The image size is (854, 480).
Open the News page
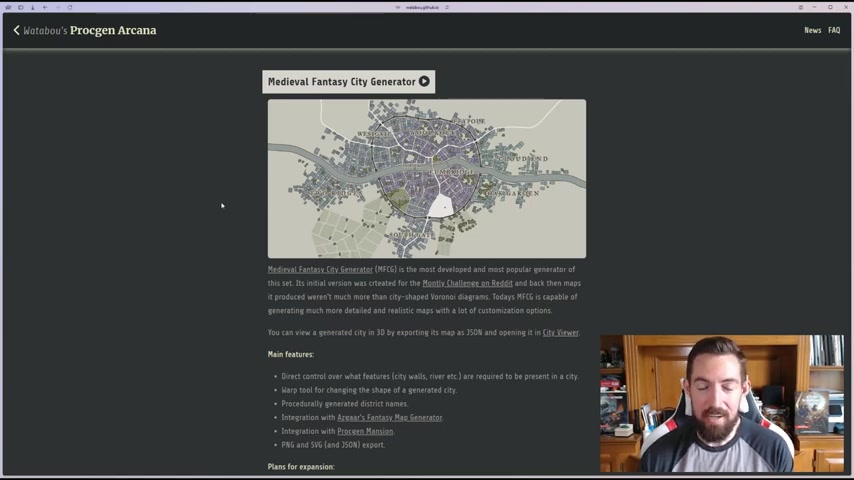click(812, 30)
